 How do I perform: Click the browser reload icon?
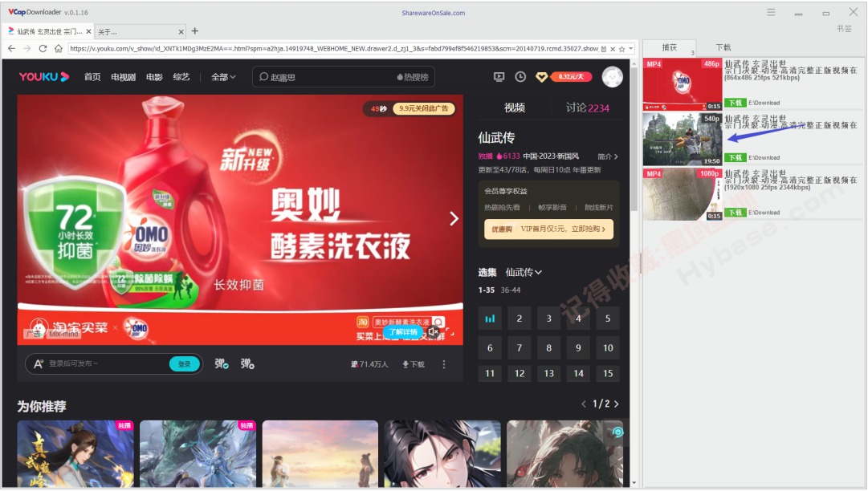coord(43,48)
